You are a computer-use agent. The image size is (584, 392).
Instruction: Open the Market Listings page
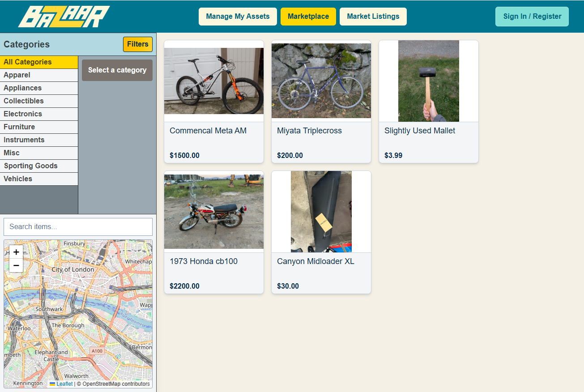(373, 16)
